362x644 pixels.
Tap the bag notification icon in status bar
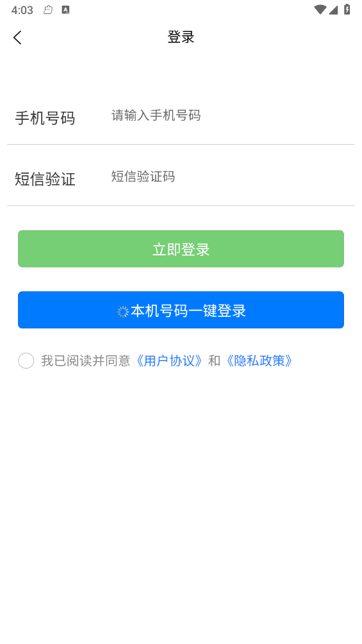48,10
